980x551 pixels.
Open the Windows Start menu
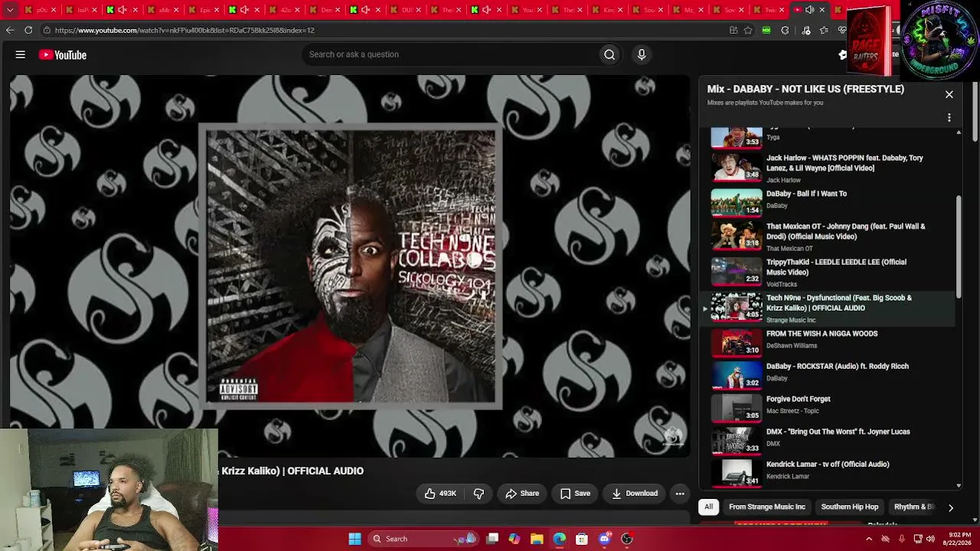(355, 539)
